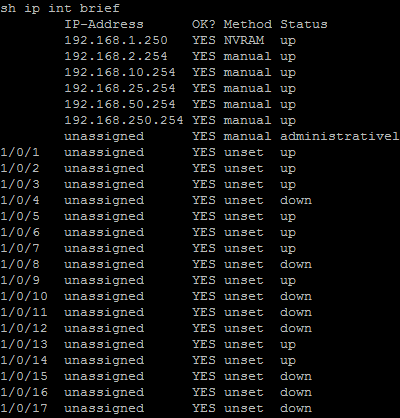Click unassigned address for interface 1/0/10

coord(104,297)
